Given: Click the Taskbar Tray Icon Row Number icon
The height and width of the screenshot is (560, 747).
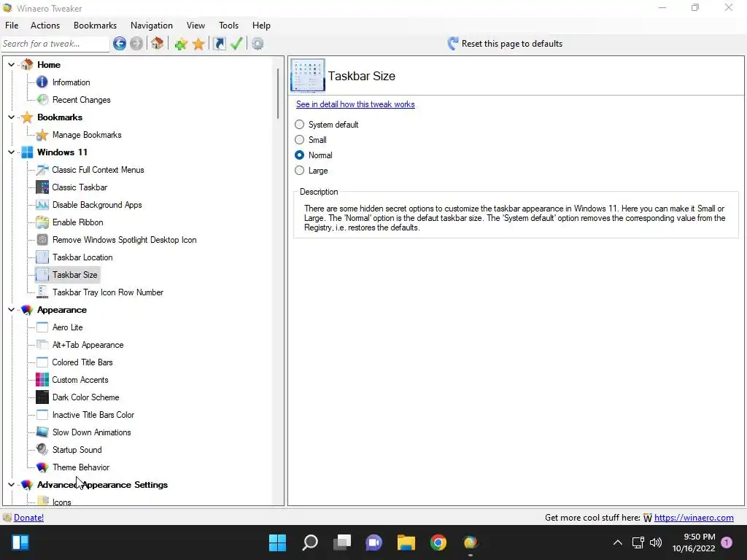Looking at the screenshot, I should pyautogui.click(x=42, y=292).
